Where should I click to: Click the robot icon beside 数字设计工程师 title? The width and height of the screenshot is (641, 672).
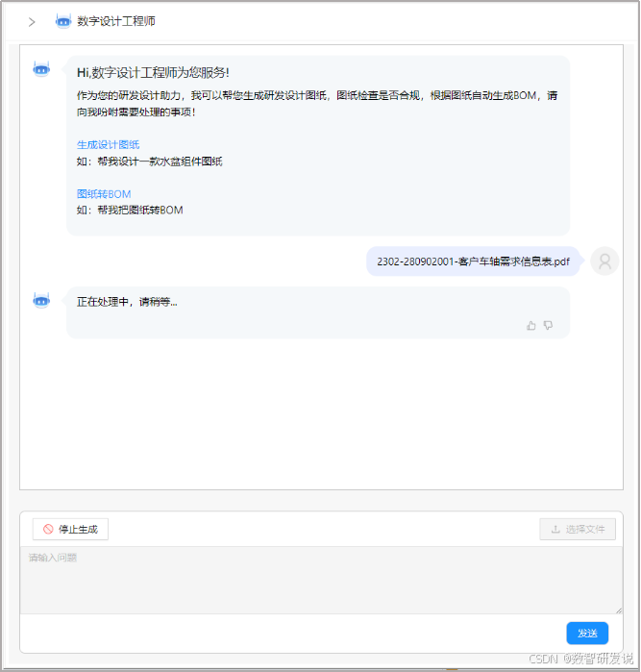point(63,21)
